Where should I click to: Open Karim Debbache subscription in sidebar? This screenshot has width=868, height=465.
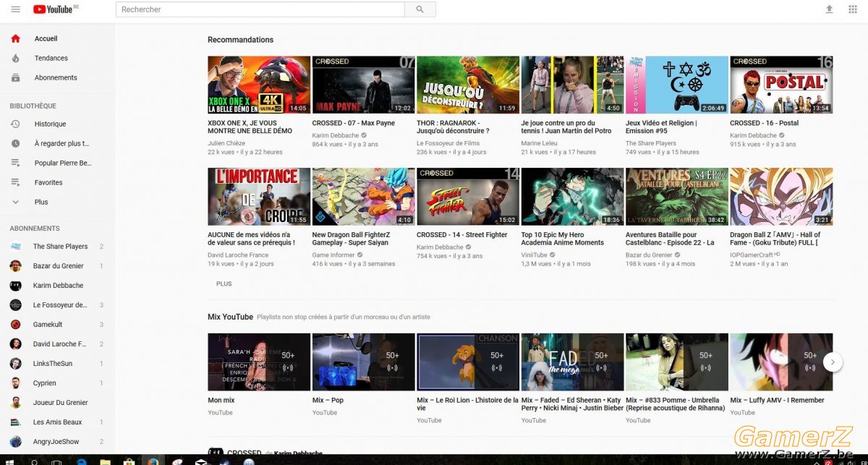(57, 286)
